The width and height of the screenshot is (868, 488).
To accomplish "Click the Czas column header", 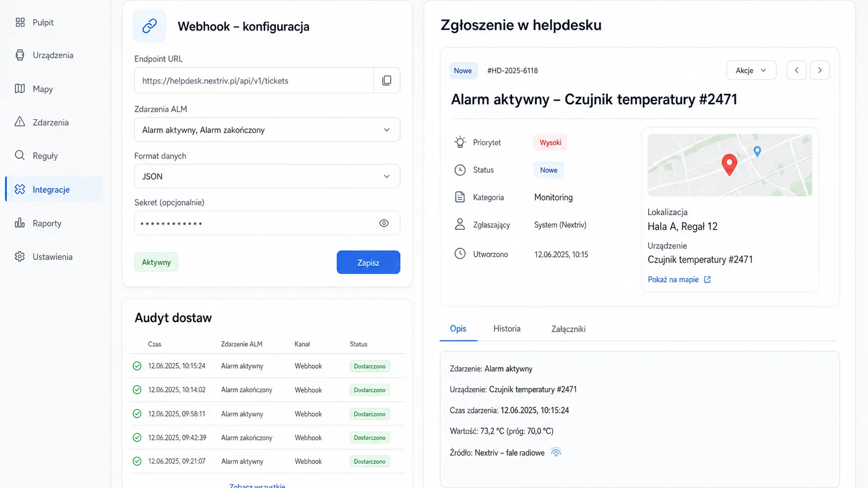I will pos(155,344).
